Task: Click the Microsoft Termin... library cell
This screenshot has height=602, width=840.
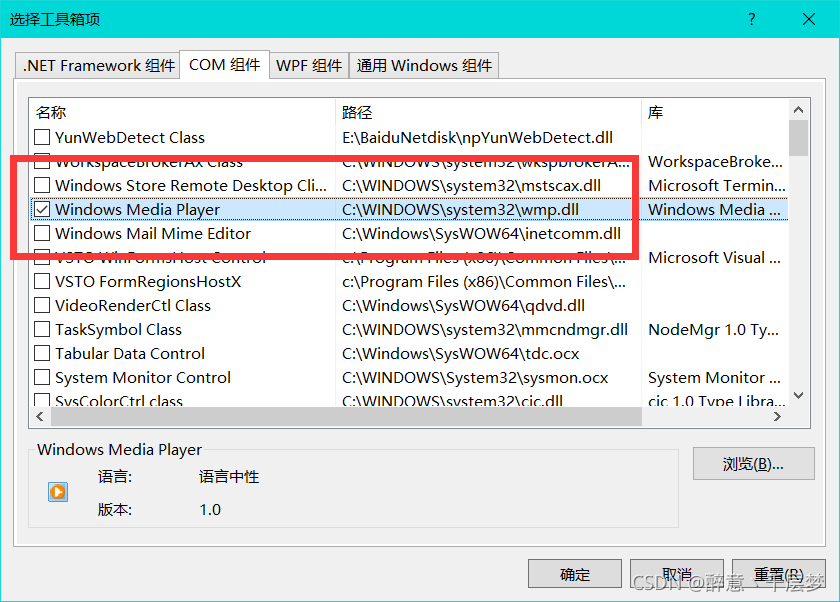Action: [717, 186]
